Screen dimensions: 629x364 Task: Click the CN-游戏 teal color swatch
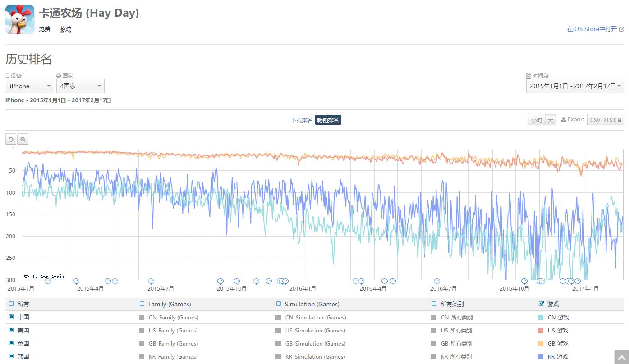pos(541,318)
